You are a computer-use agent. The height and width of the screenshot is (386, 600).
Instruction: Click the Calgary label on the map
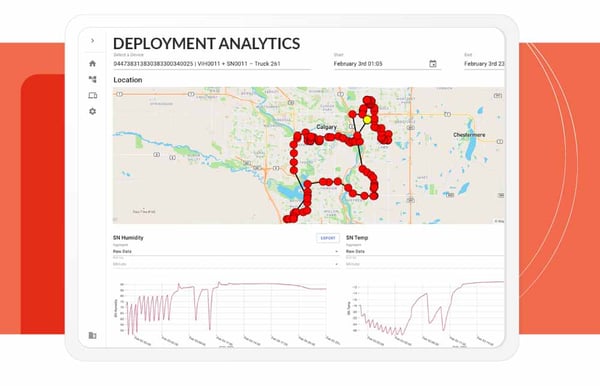click(x=326, y=127)
